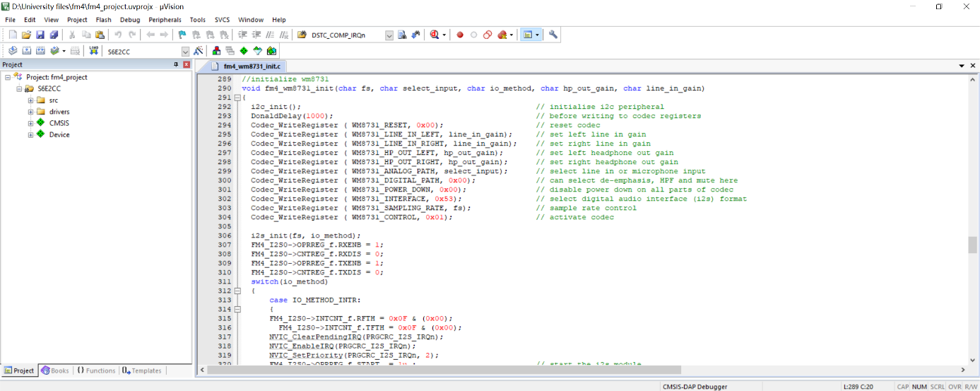Open the Peripherals menu

(x=165, y=20)
